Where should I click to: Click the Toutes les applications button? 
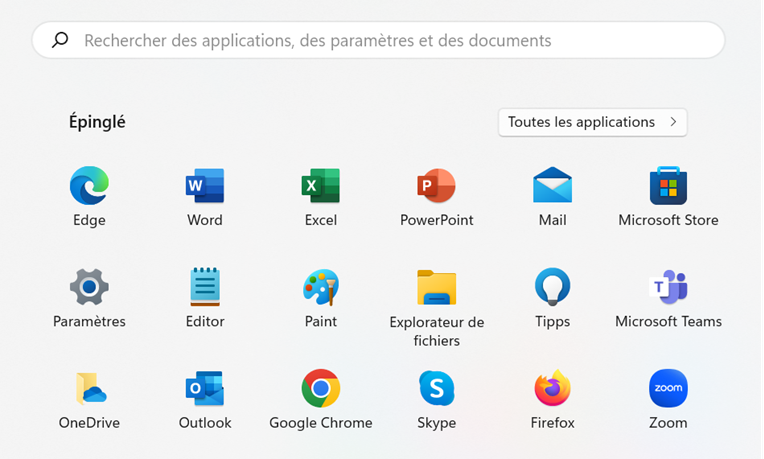coord(592,122)
